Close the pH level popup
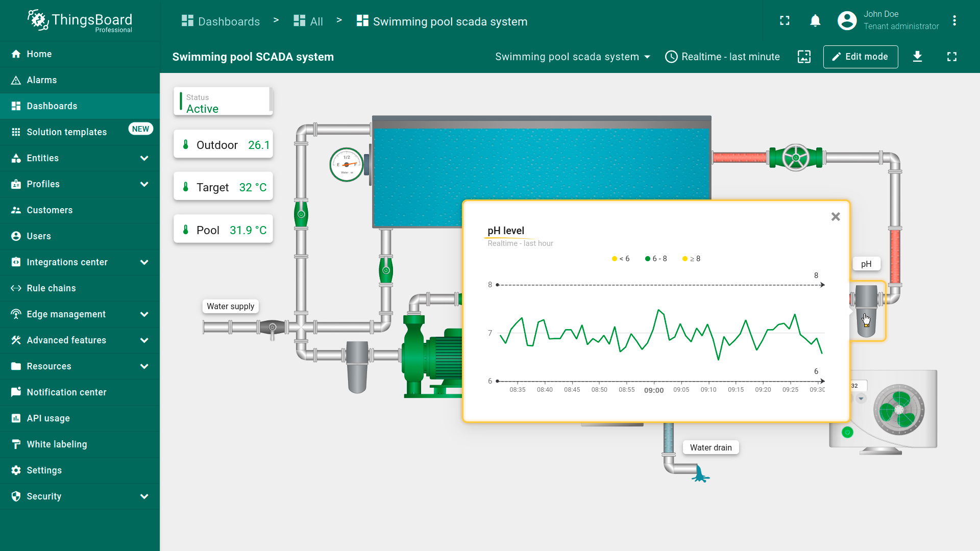Viewport: 980px width, 551px height. click(835, 217)
